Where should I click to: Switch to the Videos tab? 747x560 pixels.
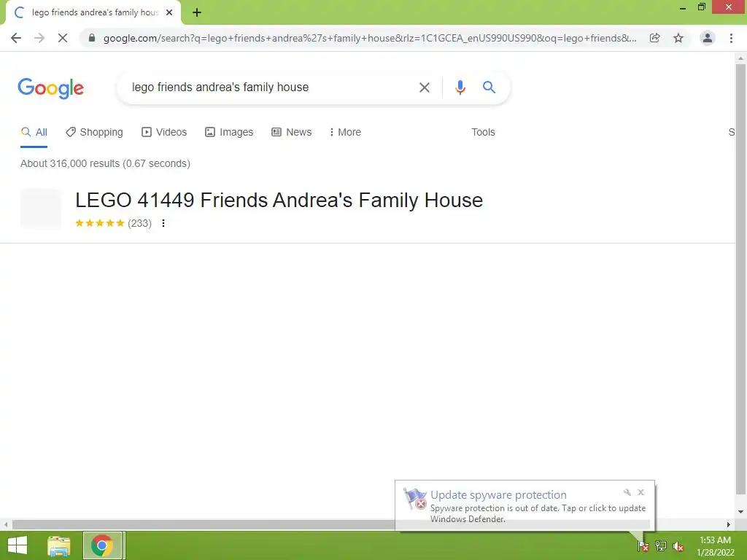pos(164,133)
